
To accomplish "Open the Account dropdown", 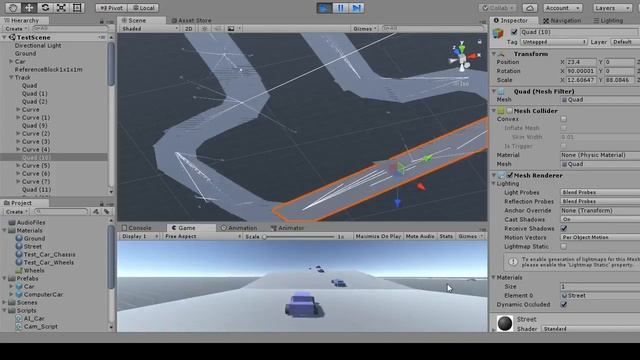I will click(562, 8).
